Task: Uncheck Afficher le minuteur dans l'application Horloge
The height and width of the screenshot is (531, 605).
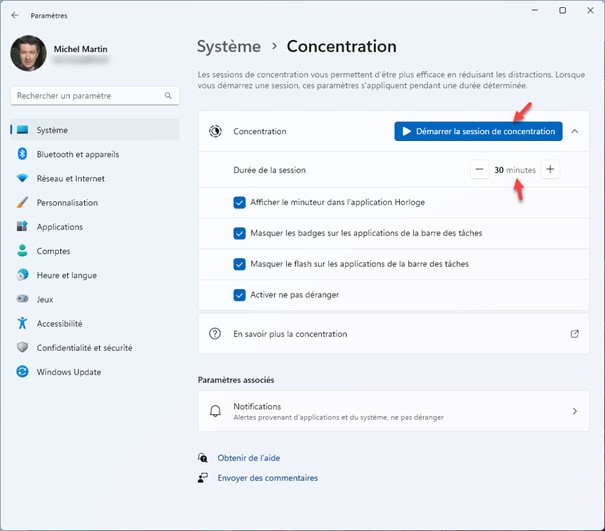Action: [x=239, y=202]
